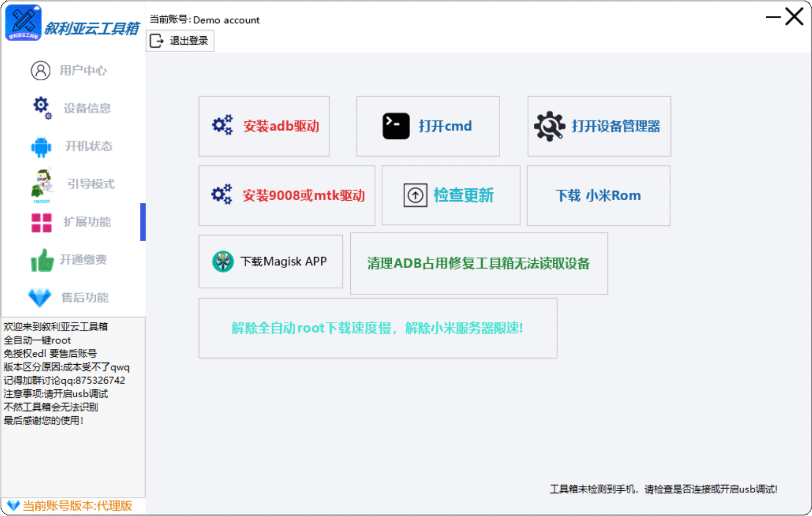
Task: Click the user center profile icon
Action: [40, 70]
